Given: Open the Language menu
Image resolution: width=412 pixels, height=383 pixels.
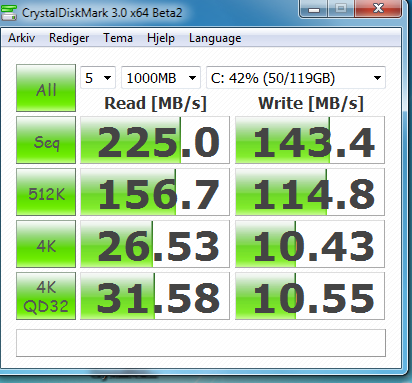Looking at the screenshot, I should [215, 38].
